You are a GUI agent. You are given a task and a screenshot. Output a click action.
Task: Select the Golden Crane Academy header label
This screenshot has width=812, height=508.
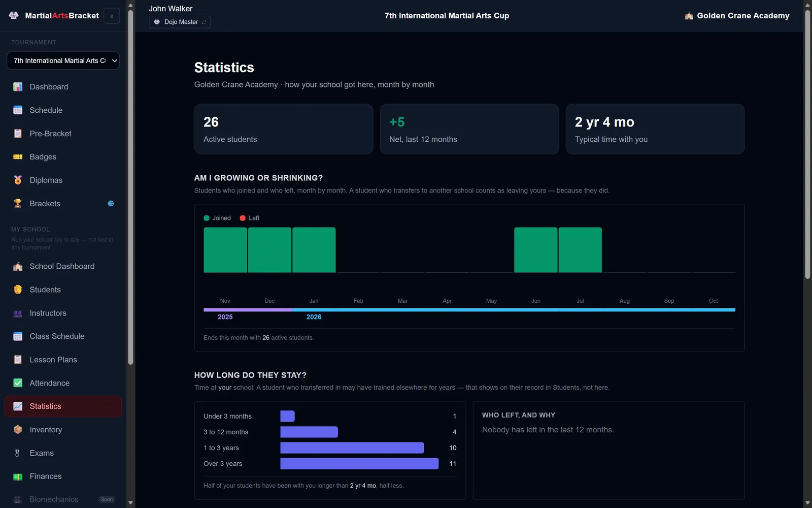point(743,16)
